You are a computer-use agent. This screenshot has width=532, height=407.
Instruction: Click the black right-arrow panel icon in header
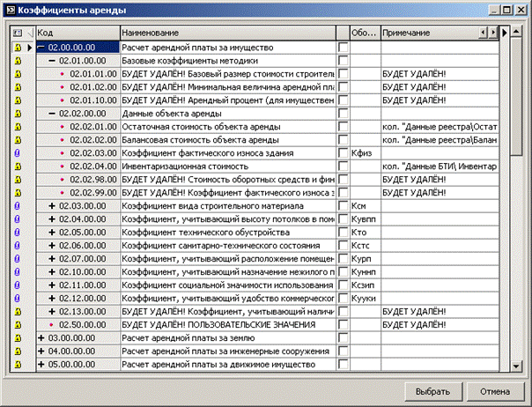[505, 33]
